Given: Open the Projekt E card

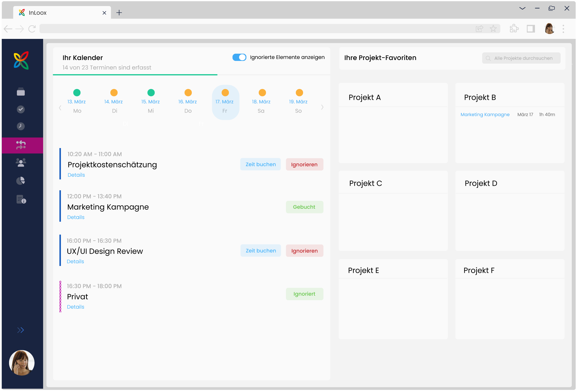Looking at the screenshot, I should point(393,299).
